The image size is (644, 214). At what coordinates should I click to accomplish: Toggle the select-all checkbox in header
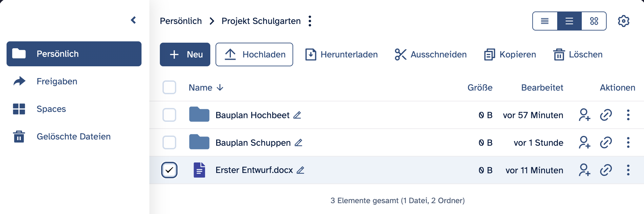point(169,87)
